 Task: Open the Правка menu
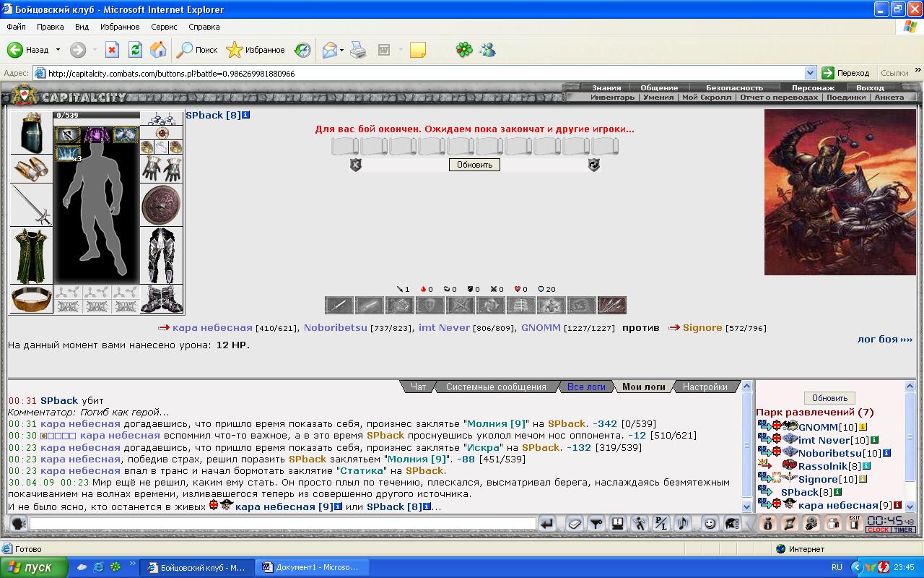click(x=51, y=27)
